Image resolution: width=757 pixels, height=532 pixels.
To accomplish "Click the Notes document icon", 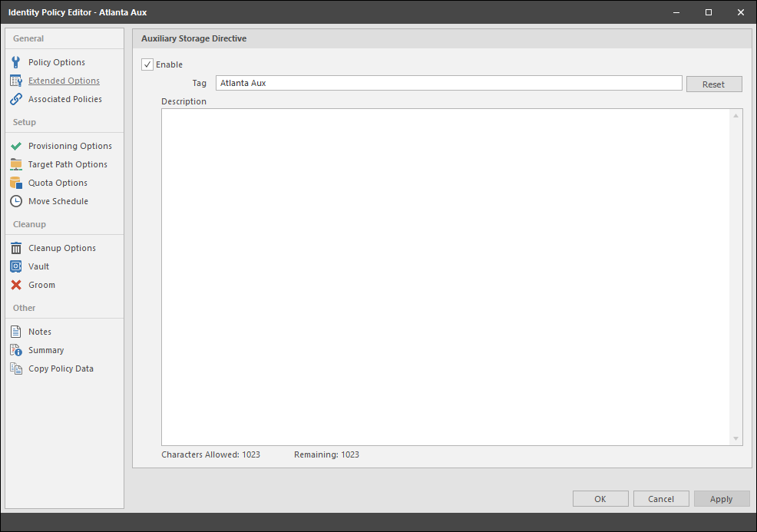I will pos(16,332).
